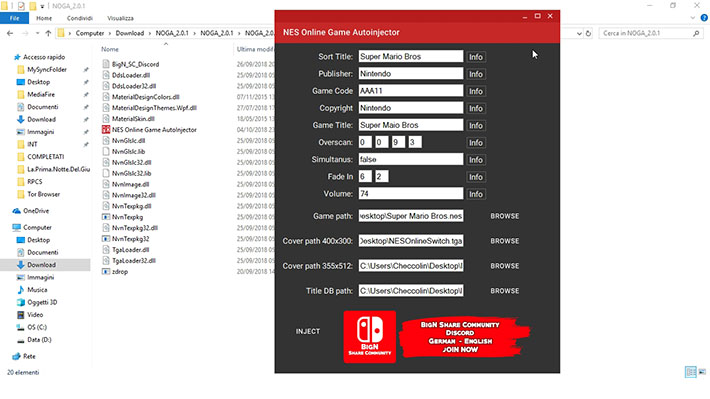This screenshot has height=399, width=710.
Task: Go up one folder level in Explorer
Action: [48, 33]
